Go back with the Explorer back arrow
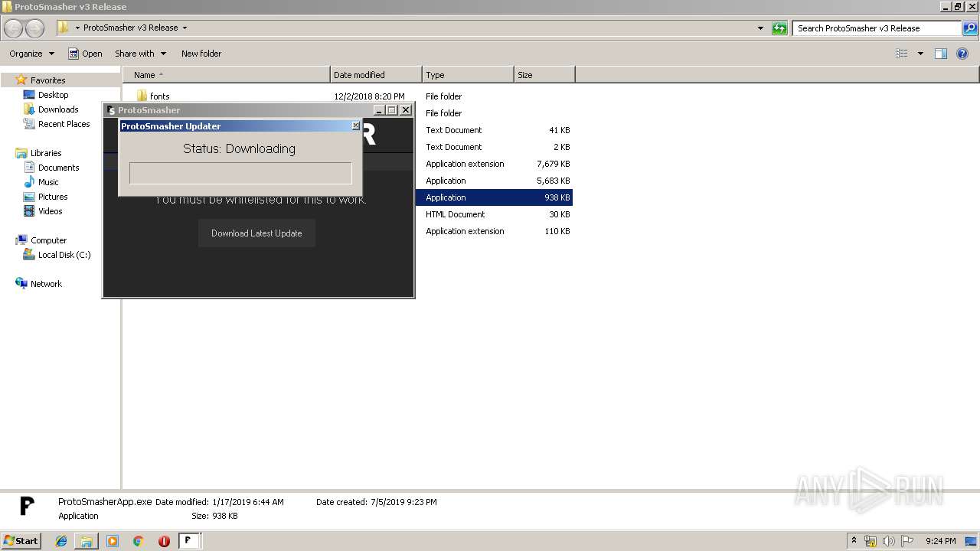Image resolution: width=980 pixels, height=551 pixels. pos(14,28)
